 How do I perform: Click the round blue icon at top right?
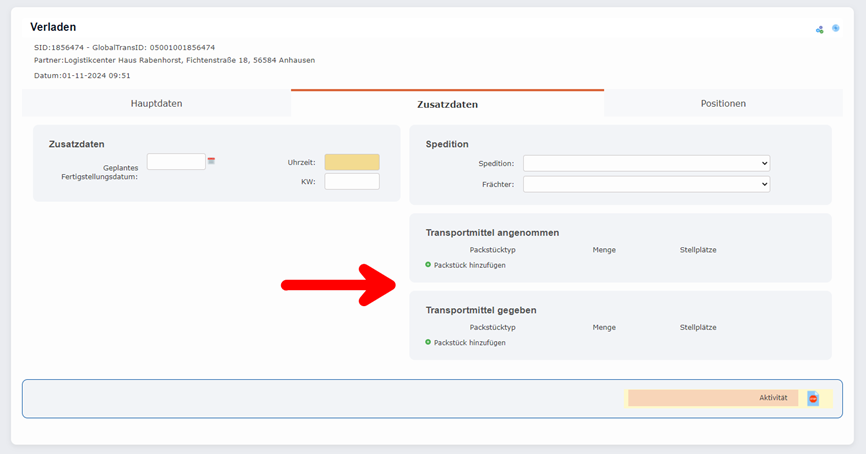(x=835, y=28)
